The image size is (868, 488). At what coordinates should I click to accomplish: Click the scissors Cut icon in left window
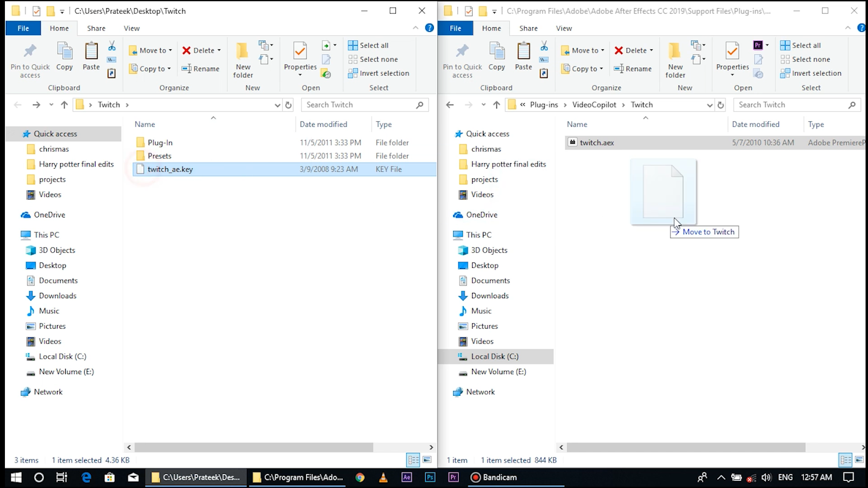tap(112, 46)
